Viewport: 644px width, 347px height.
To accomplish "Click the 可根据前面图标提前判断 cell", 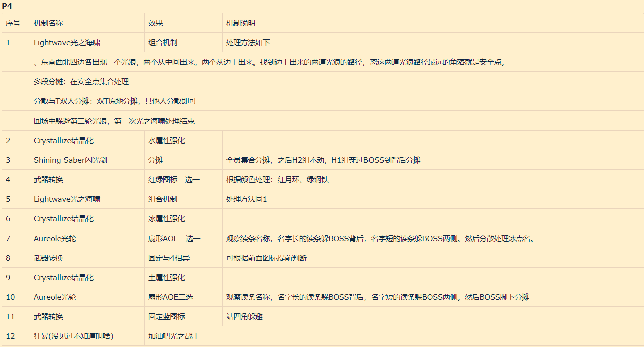I will 266,258.
